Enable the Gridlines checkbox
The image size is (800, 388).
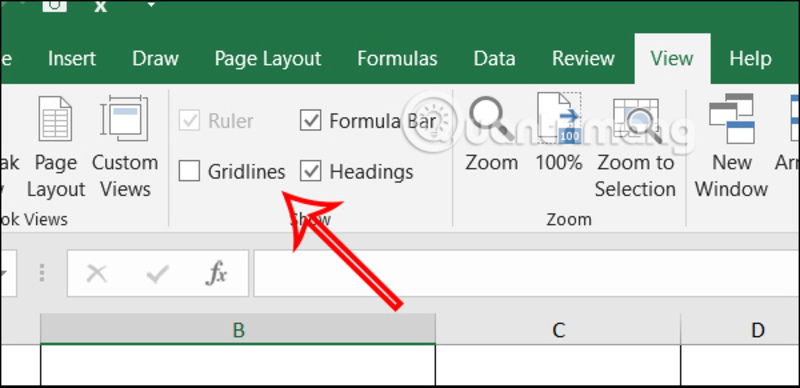189,172
